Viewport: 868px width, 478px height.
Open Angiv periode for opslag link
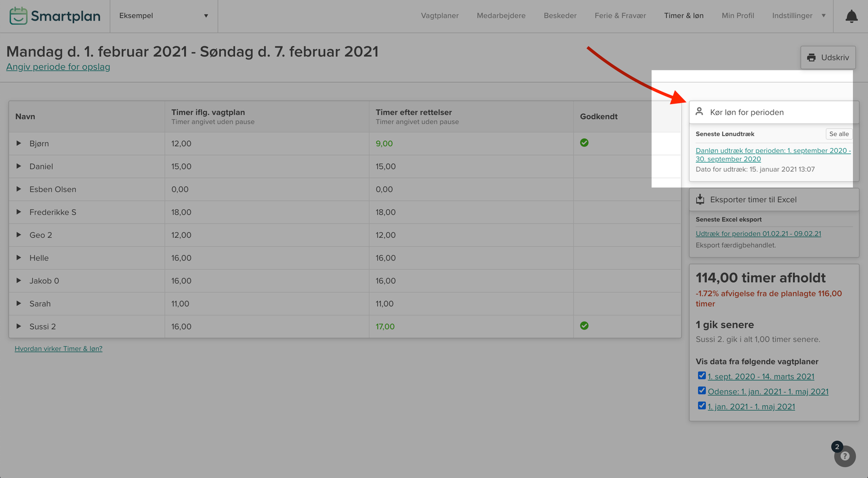[x=58, y=67]
